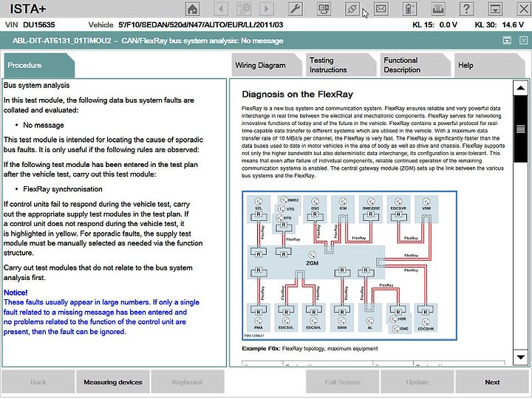Viewport: 532px width, 399px height.
Task: Click the back arrow in top toolbar
Action: (221, 9)
